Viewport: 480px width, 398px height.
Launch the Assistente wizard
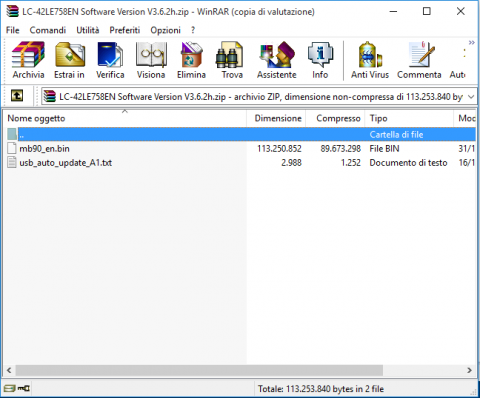(x=277, y=60)
